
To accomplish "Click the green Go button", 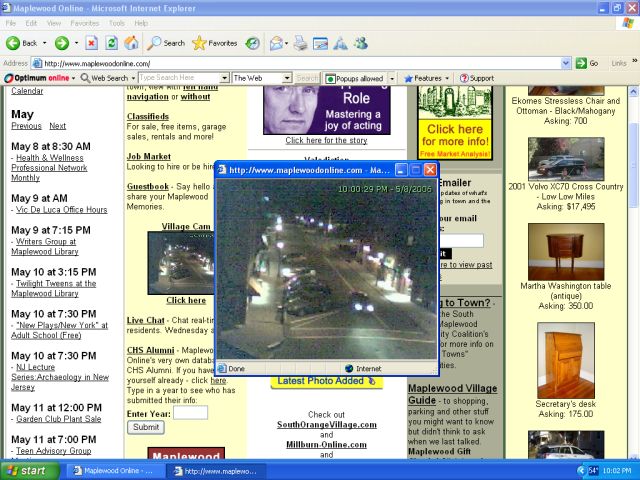I will [x=587, y=63].
